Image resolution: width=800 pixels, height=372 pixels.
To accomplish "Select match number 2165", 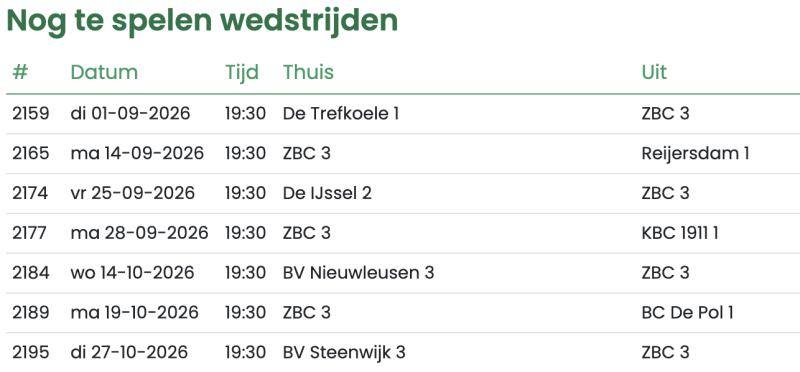I will click(x=31, y=153).
